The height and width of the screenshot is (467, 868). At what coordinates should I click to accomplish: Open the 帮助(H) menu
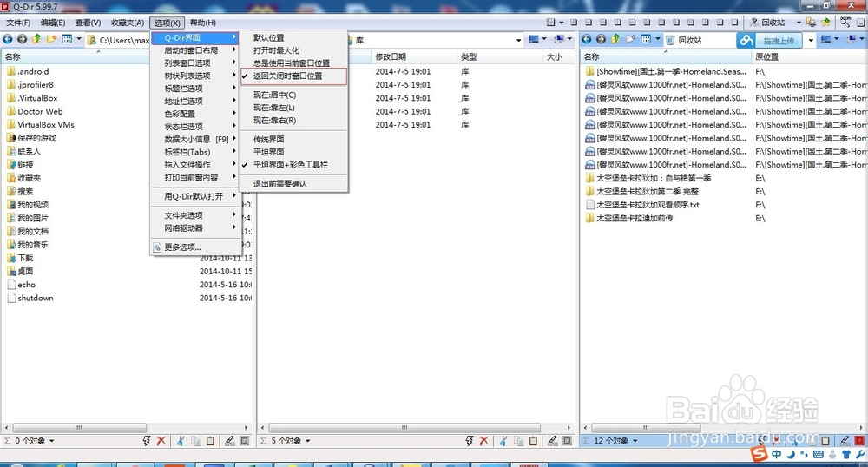click(202, 23)
